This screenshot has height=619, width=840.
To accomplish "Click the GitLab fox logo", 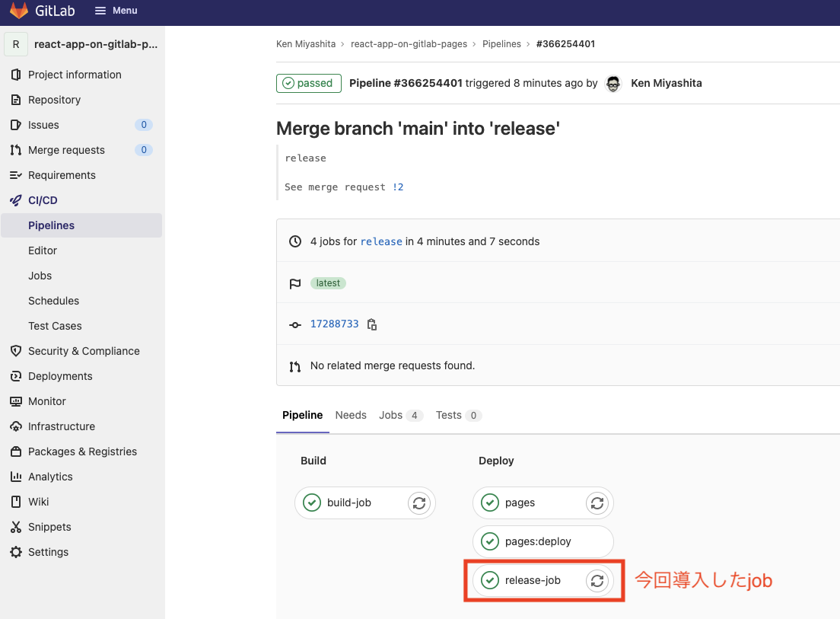I will 17,11.
